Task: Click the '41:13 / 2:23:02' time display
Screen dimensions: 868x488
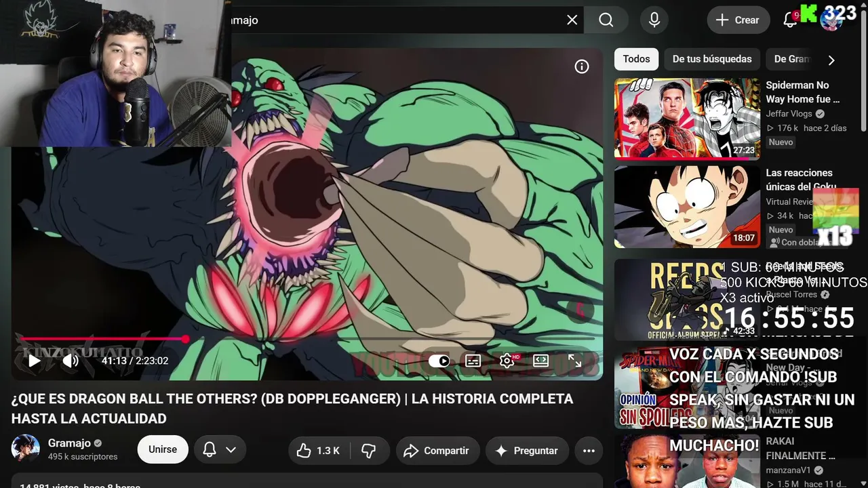Action: [x=135, y=361]
